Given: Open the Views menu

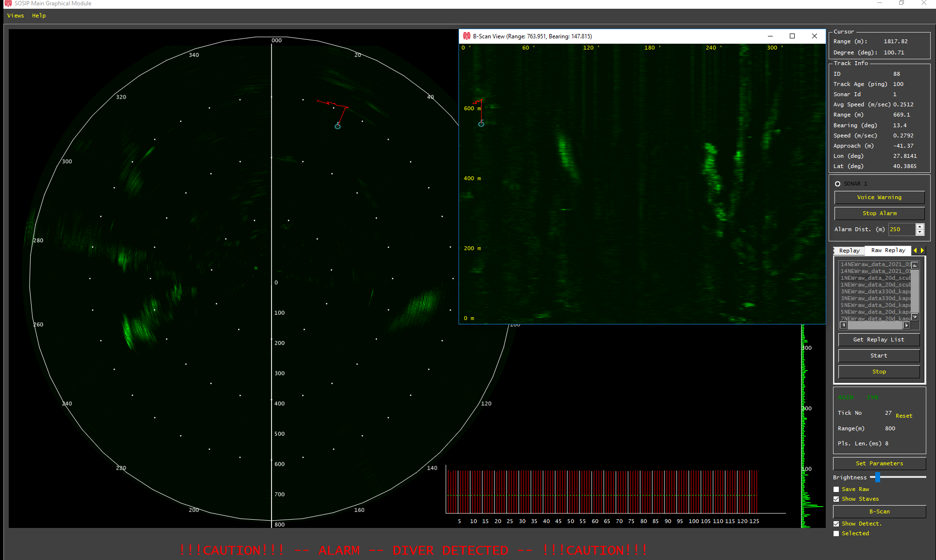Looking at the screenshot, I should click(16, 16).
